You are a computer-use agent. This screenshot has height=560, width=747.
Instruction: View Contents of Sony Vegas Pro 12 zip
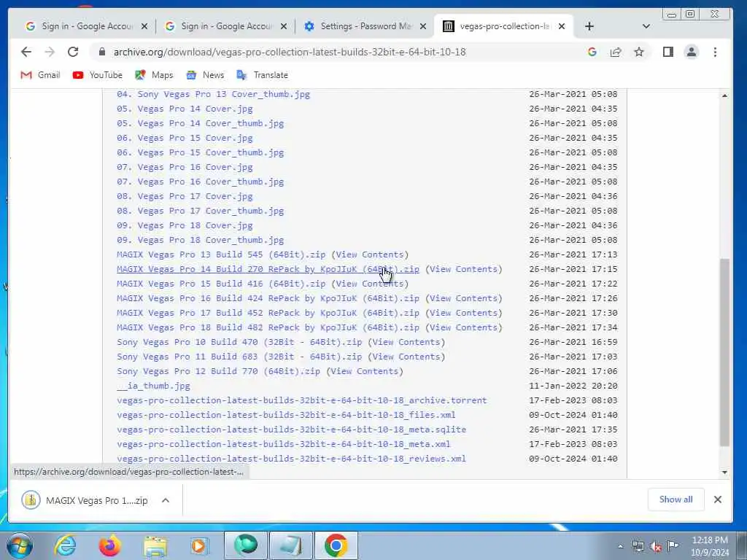tap(365, 371)
